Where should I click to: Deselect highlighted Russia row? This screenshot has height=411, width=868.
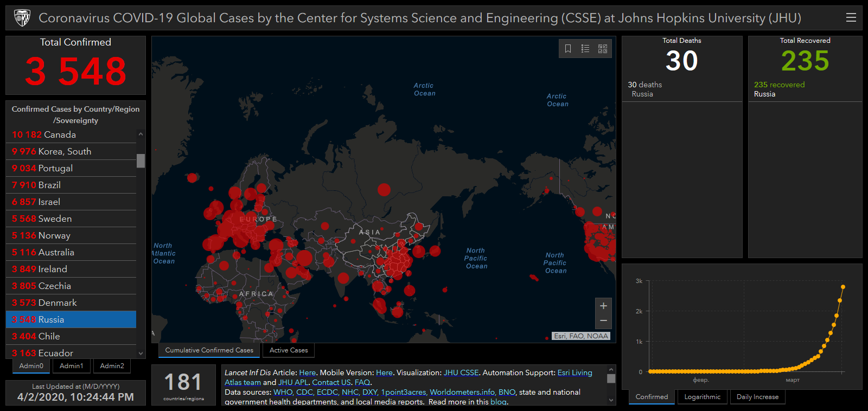(x=71, y=319)
